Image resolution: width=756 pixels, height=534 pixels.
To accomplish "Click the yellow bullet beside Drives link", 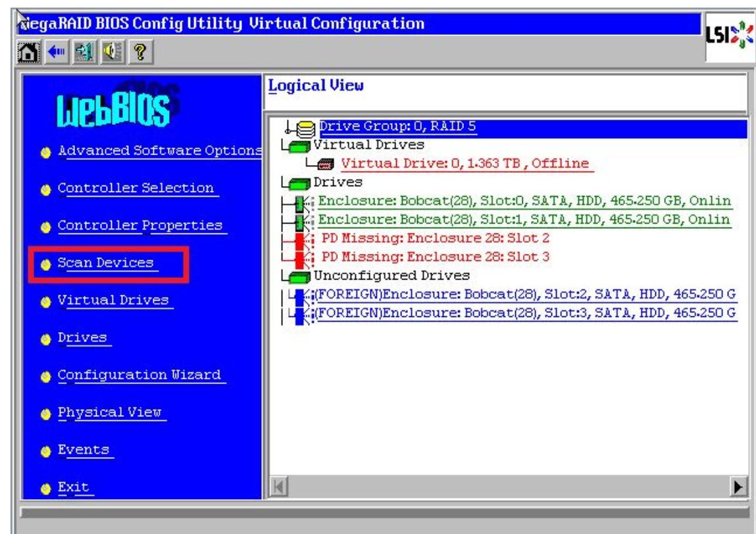I will coord(46,340).
